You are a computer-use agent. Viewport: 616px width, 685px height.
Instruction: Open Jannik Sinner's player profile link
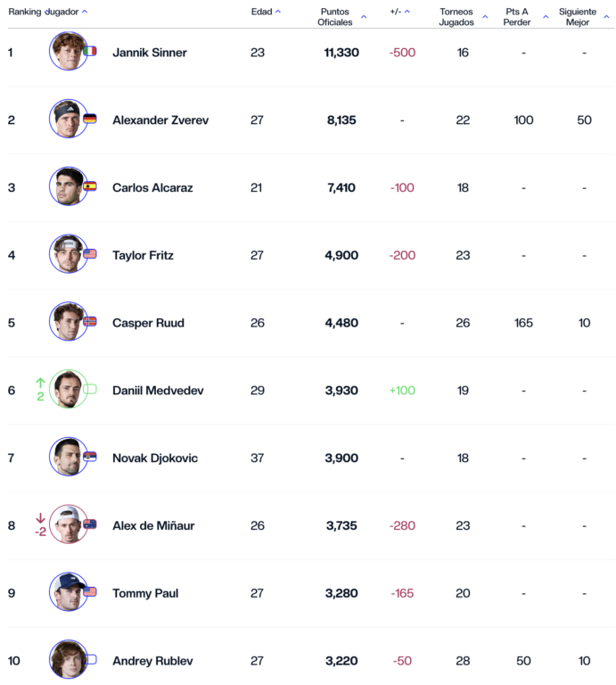pos(149,53)
